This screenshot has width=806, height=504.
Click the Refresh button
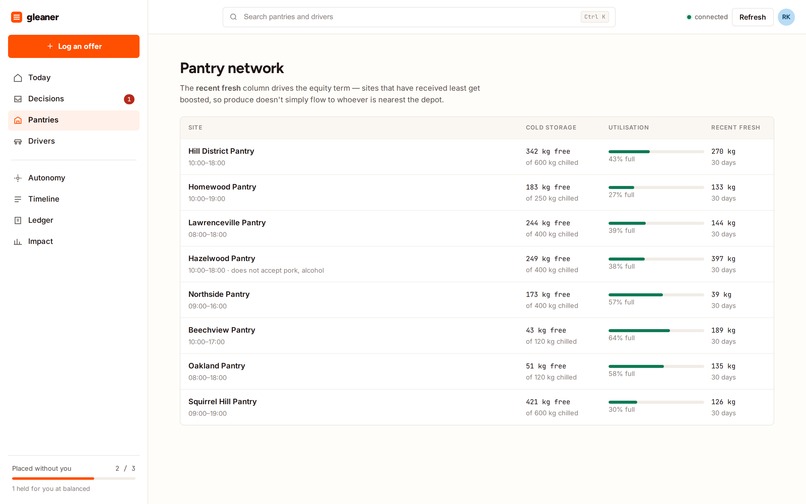pos(753,17)
